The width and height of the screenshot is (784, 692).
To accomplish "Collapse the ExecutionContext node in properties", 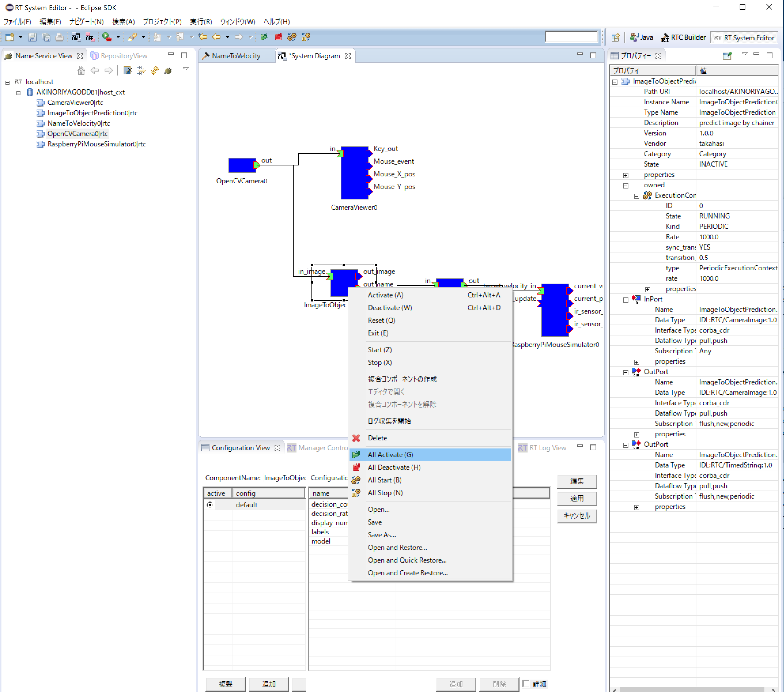I will click(637, 196).
